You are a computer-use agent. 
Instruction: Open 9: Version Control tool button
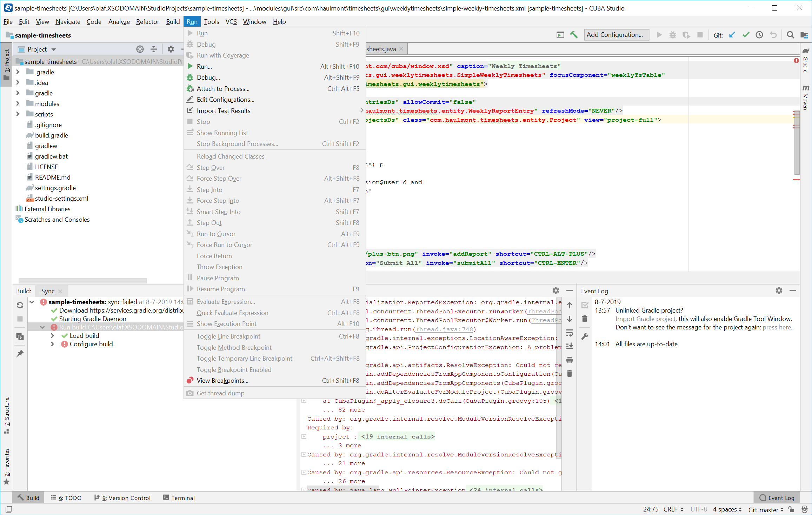pos(123,498)
